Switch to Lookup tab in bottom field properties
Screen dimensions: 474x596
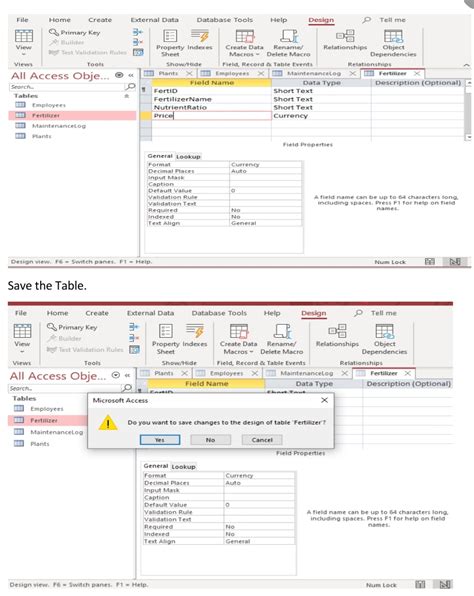tap(184, 467)
